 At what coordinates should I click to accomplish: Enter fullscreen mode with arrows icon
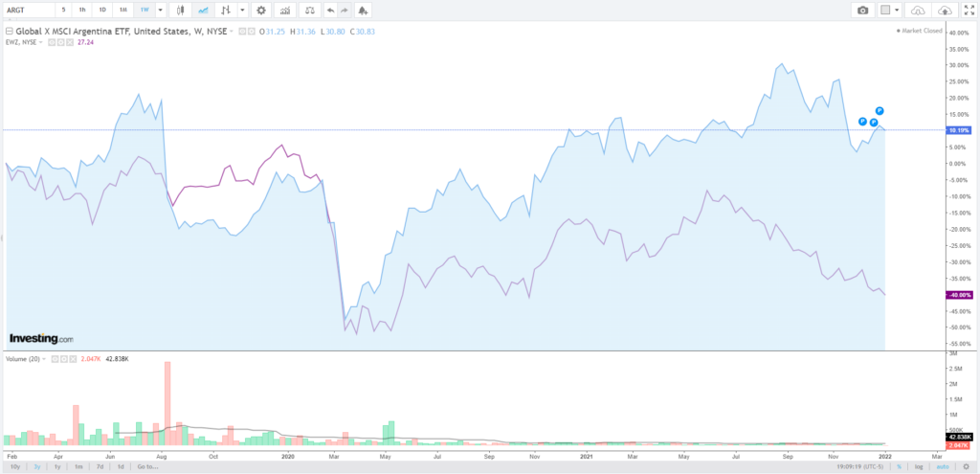point(969,10)
